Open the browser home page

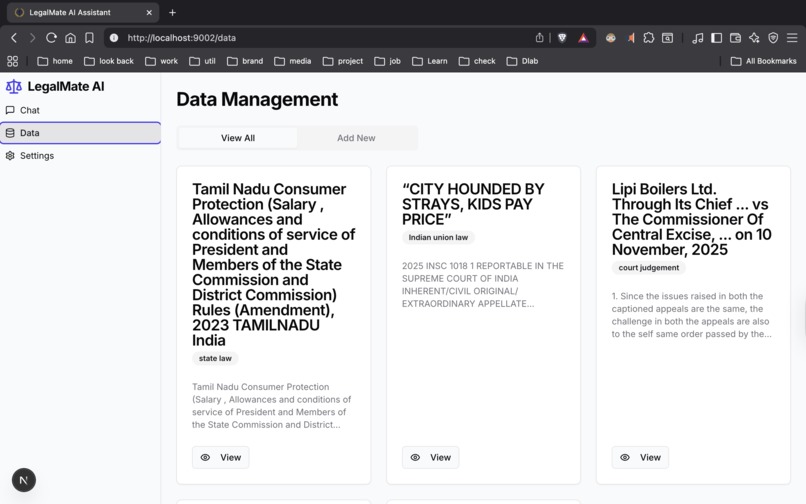(x=70, y=38)
